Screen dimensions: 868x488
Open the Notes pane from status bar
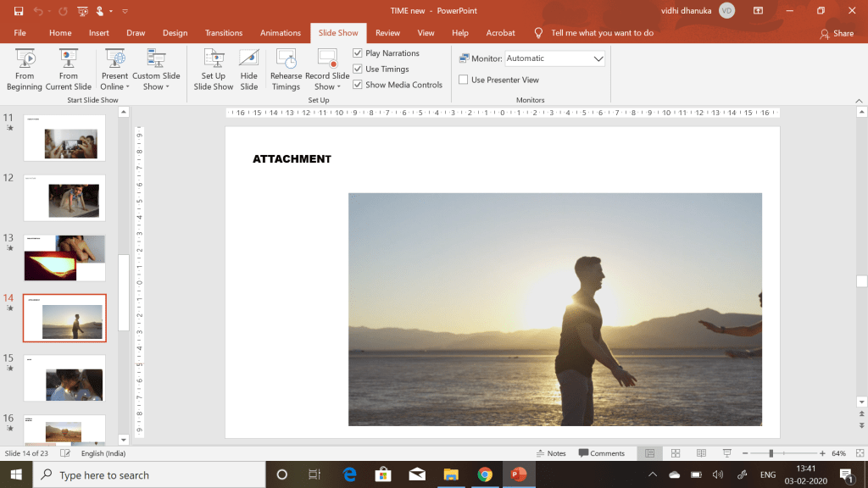tap(550, 454)
